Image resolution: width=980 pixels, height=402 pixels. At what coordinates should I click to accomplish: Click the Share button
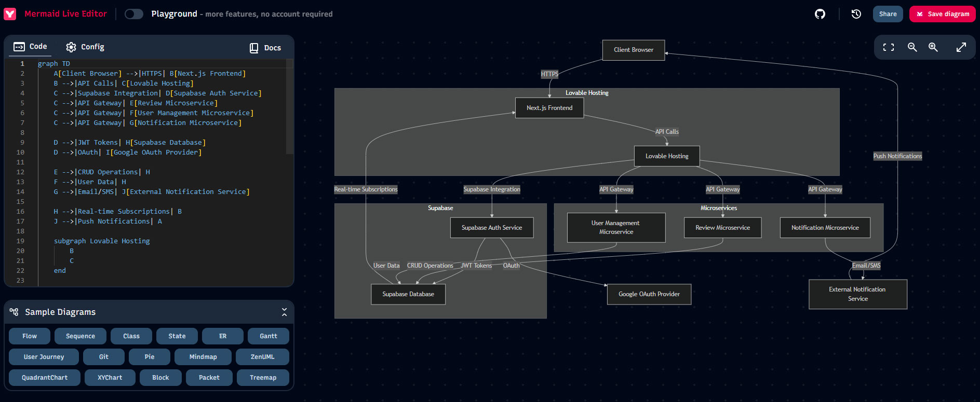pyautogui.click(x=888, y=14)
